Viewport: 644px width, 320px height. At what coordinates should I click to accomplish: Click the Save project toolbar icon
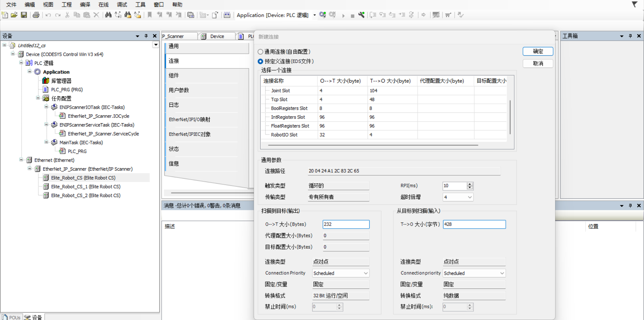tap(24, 15)
